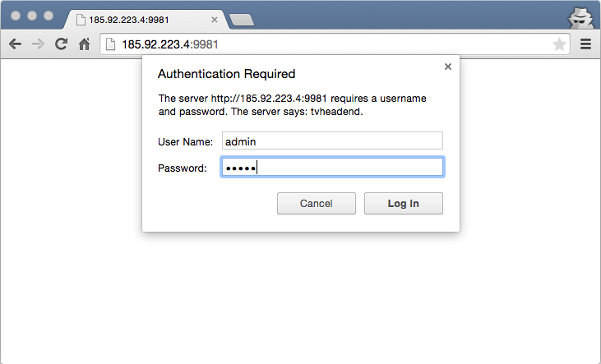The height and width of the screenshot is (364, 601).
Task: Click the window zoom button
Action: click(49, 16)
